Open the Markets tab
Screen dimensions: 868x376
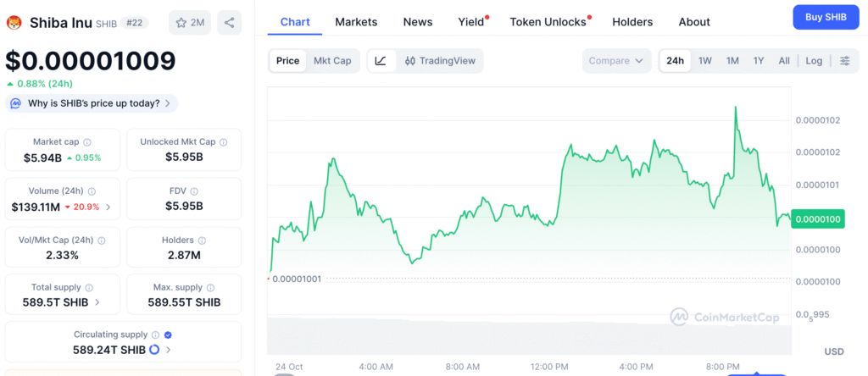(356, 22)
